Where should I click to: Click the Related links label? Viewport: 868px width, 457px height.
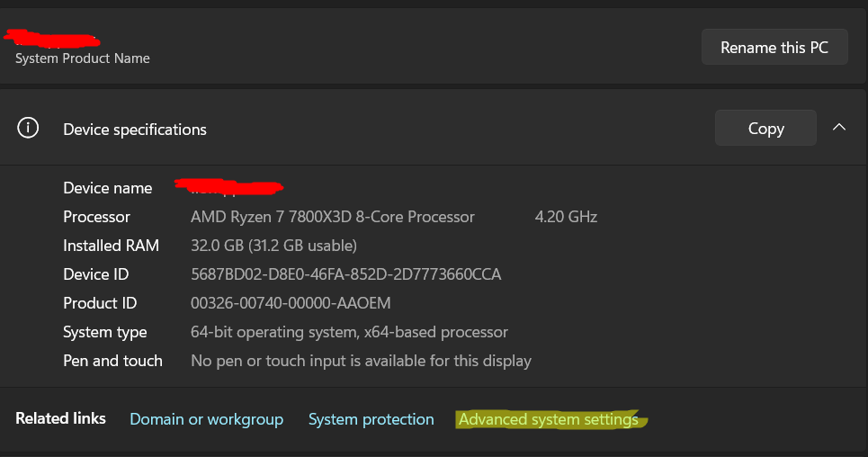(x=60, y=418)
